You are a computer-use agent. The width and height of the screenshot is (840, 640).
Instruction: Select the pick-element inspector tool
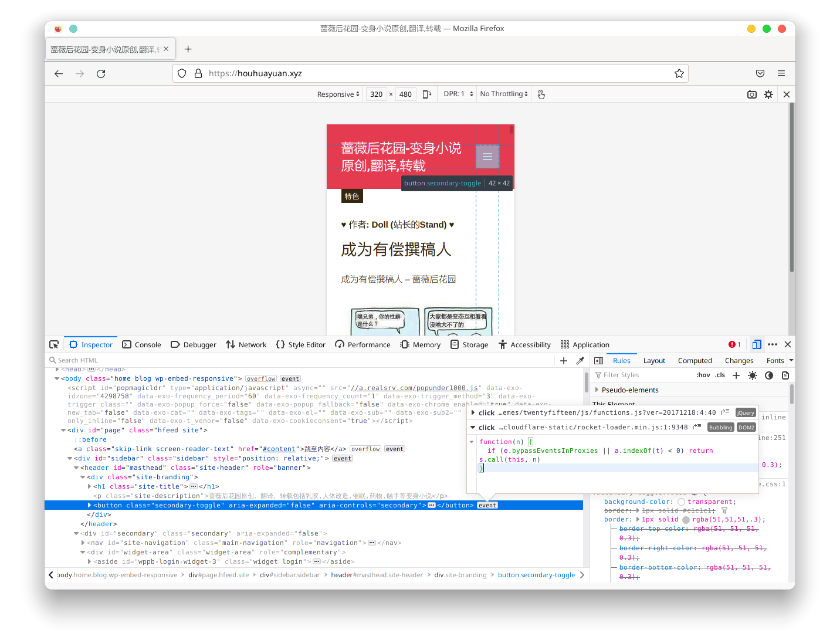tap(54, 344)
